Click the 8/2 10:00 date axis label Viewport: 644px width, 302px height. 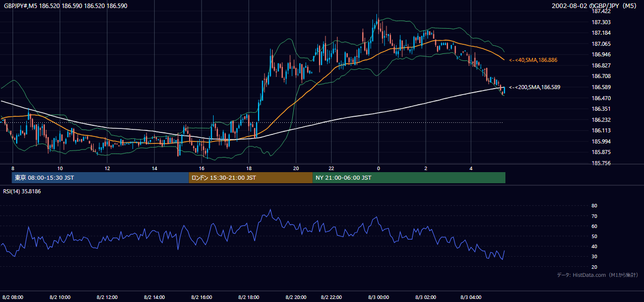59,297
